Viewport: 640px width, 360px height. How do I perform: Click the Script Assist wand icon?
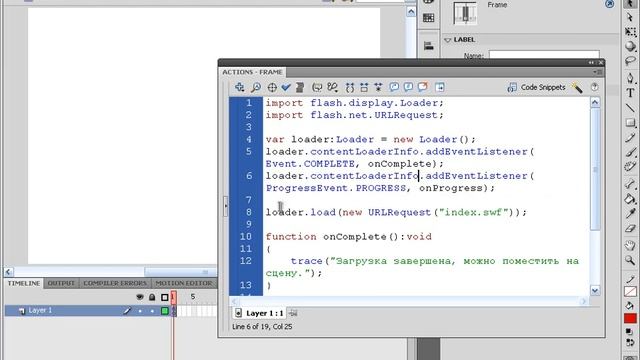coord(577,87)
